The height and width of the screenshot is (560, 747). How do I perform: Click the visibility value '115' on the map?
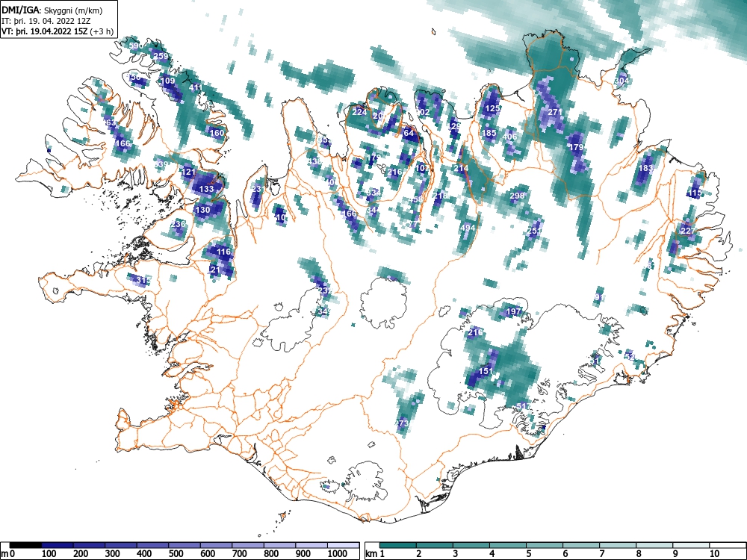[x=695, y=193]
